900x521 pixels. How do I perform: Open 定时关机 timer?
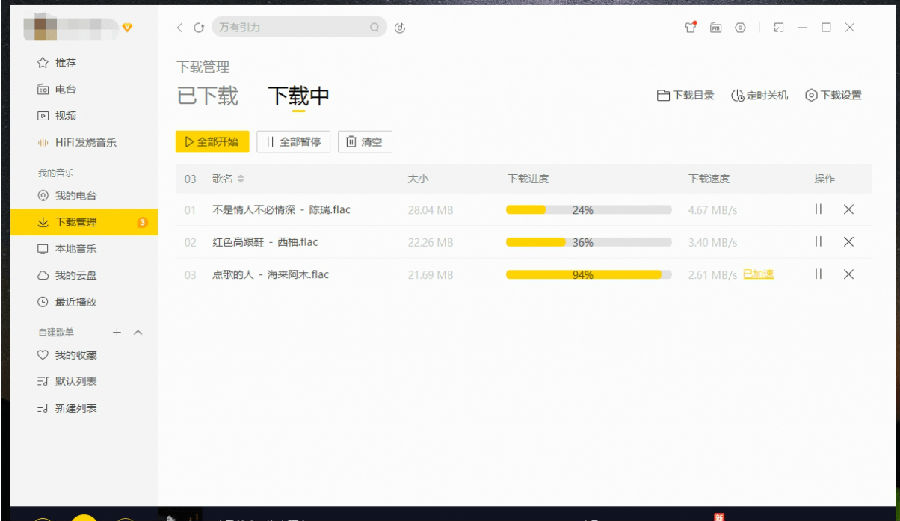click(759, 95)
